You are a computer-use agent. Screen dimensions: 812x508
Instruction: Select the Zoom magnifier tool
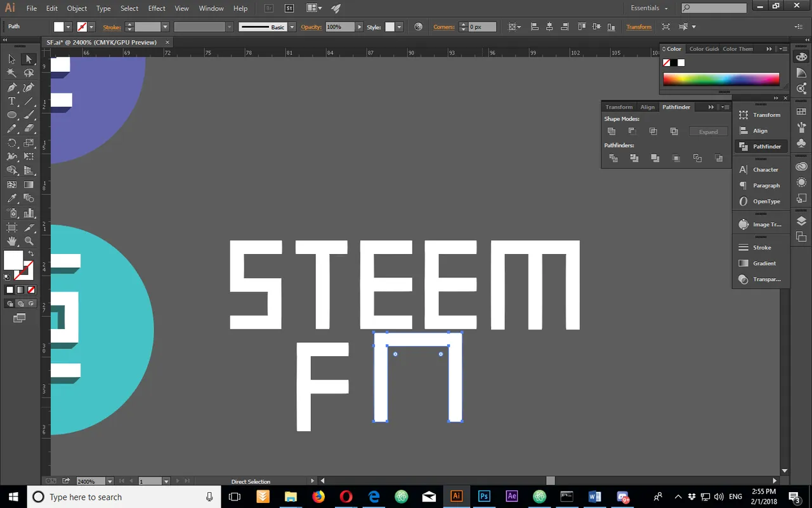click(x=29, y=241)
